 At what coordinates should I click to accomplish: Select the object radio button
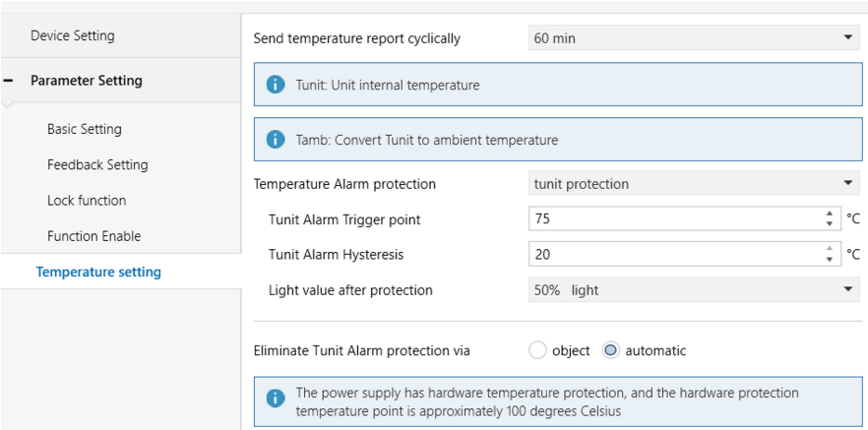pyautogui.click(x=537, y=350)
